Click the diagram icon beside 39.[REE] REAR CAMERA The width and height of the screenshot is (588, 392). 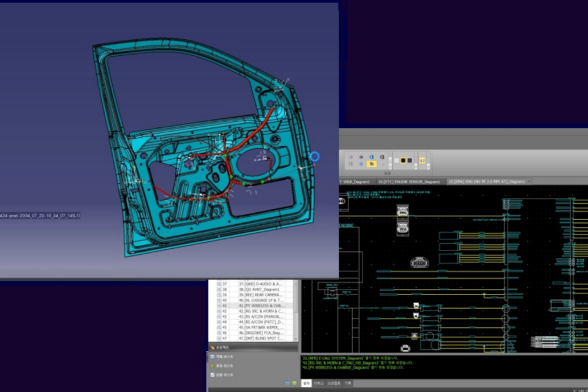point(219,295)
